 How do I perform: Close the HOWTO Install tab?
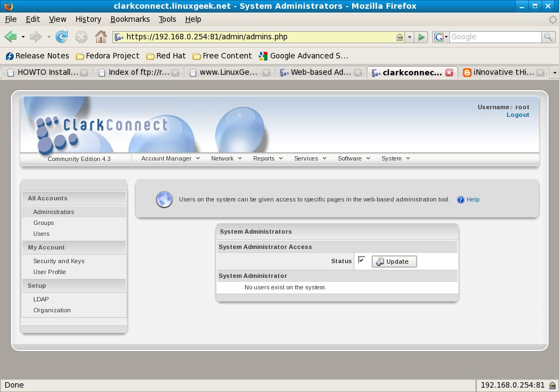84,73
